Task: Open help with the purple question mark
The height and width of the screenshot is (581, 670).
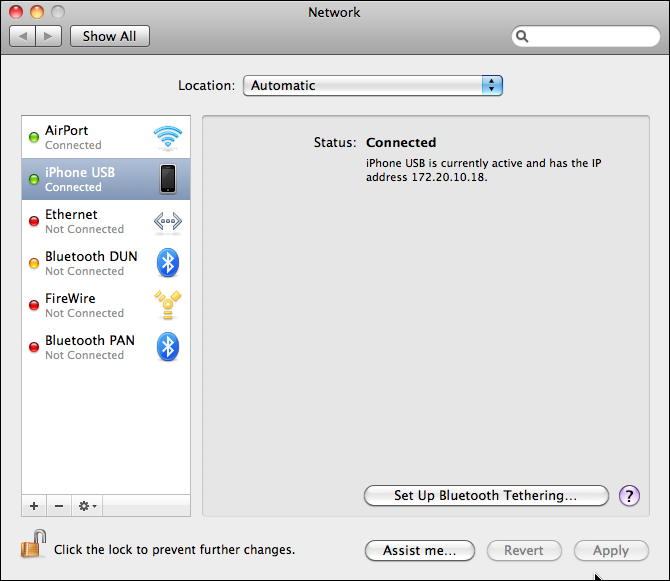Action: click(629, 496)
